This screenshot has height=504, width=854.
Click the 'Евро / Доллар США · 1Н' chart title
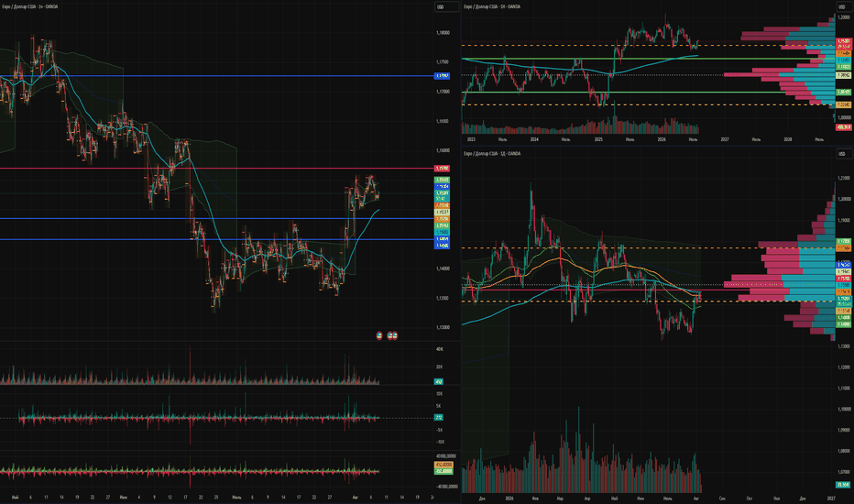tap(492, 6)
